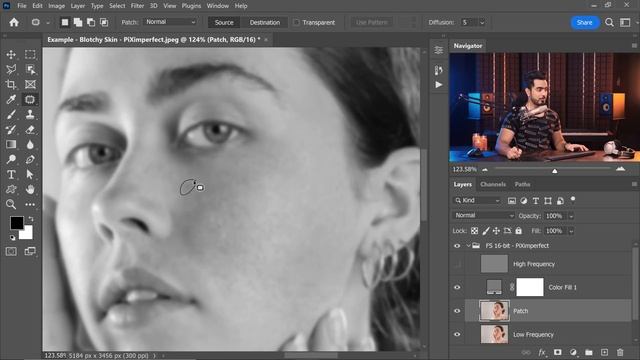
Task: Click the Share button
Action: (584, 22)
